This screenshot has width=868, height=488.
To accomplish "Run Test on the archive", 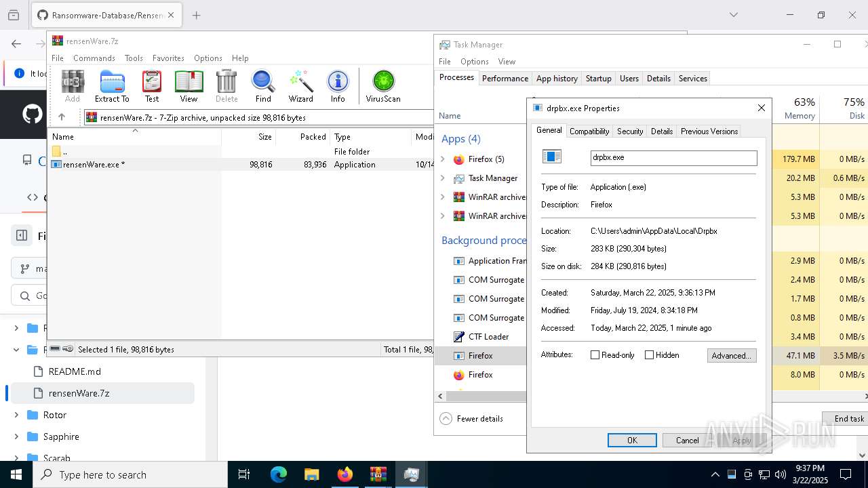I will point(152,86).
